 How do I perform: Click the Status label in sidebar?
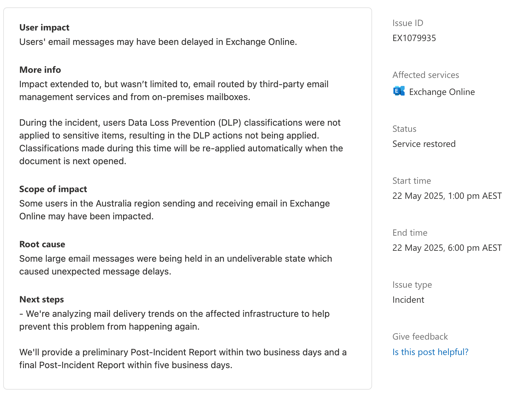404,129
